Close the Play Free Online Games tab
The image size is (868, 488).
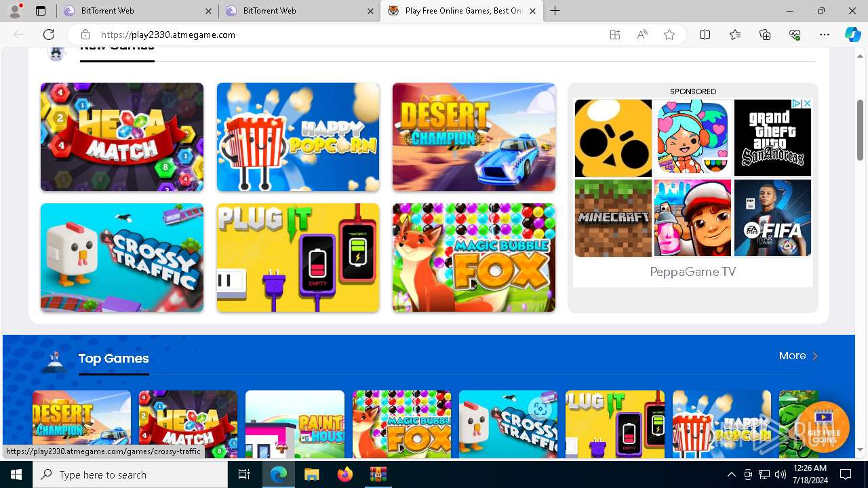(x=532, y=11)
